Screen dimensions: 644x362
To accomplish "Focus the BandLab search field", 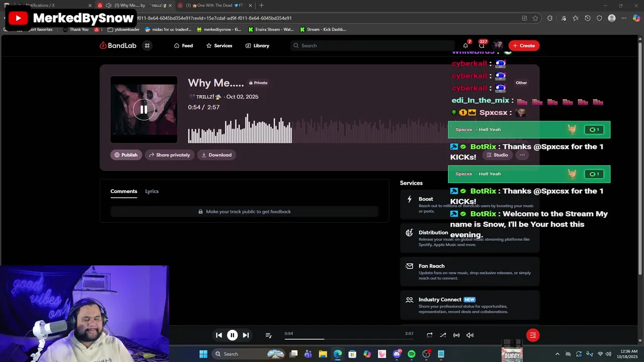I will click(x=372, y=46).
